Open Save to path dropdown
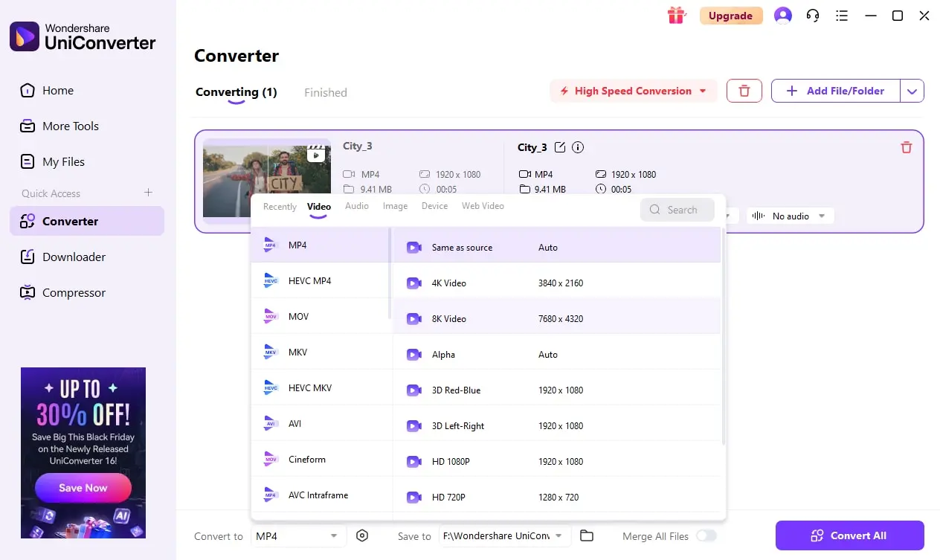 pos(505,535)
